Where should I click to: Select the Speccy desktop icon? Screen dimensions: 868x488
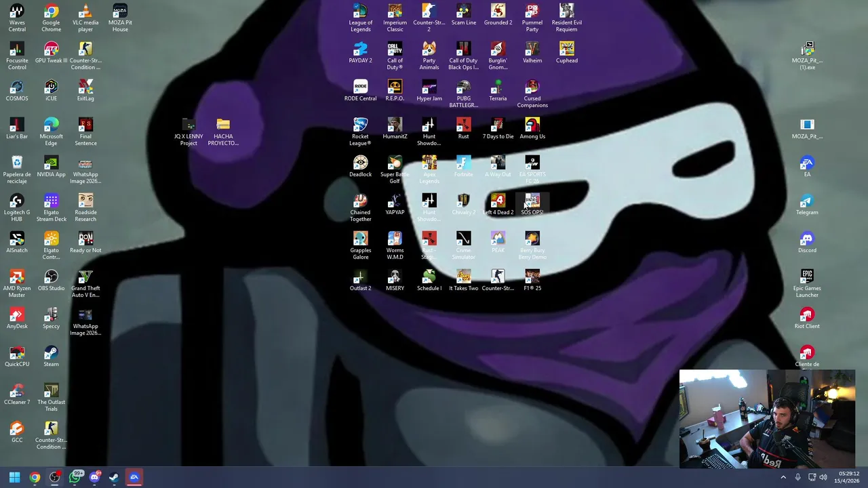click(x=52, y=318)
